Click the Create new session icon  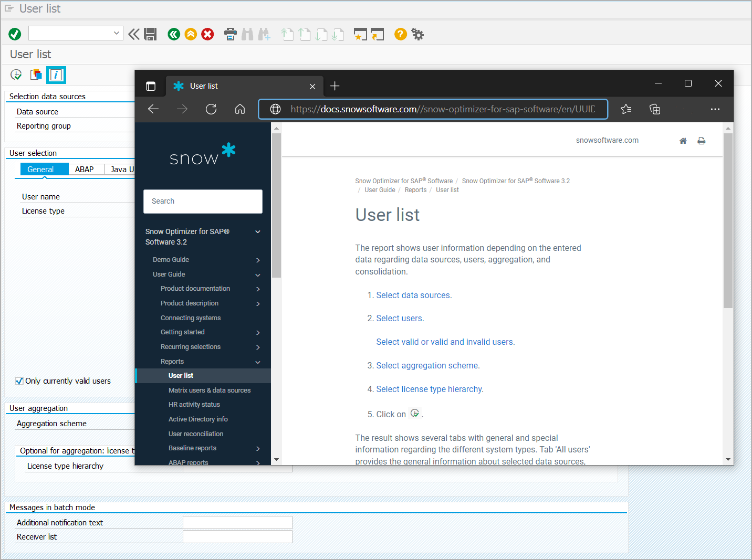coord(360,34)
